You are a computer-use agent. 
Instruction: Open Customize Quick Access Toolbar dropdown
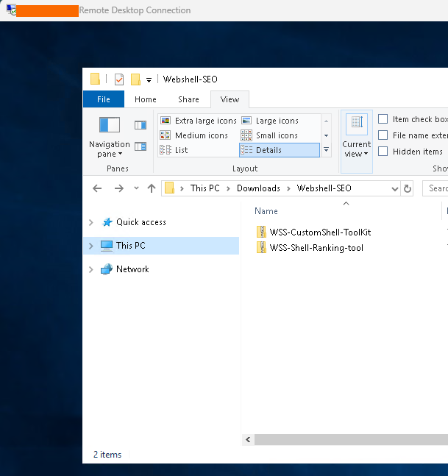click(149, 80)
